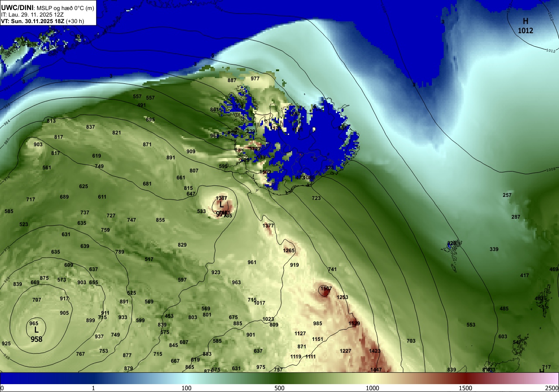Click the 'H' high-pressure symbol above 1012
Viewport: 559px width, 392px height.
526,21
